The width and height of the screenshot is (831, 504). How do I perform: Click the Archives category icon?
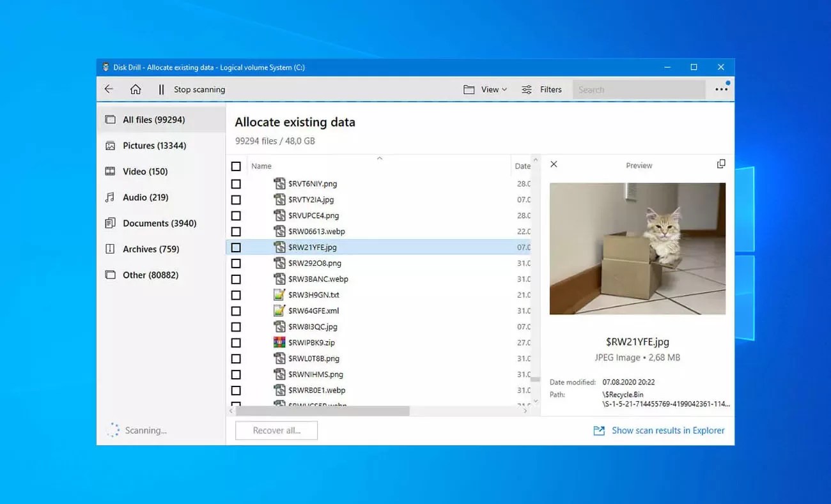(107, 249)
